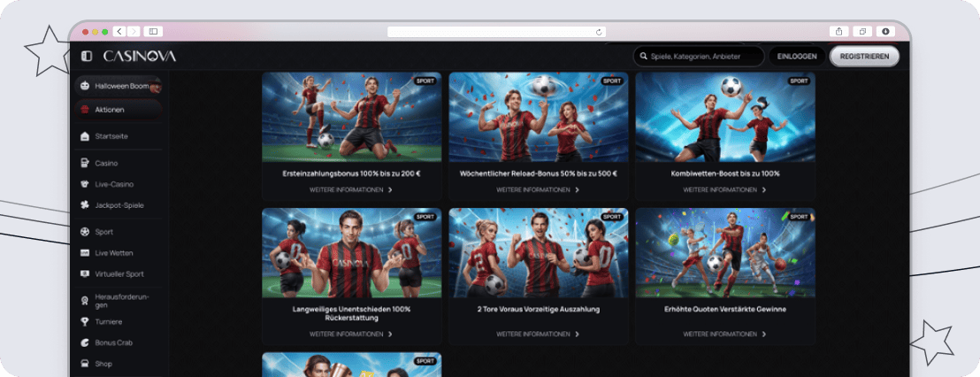The height and width of the screenshot is (377, 980).
Task: Open Bonus Crab icon in sidebar
Action: [85, 342]
